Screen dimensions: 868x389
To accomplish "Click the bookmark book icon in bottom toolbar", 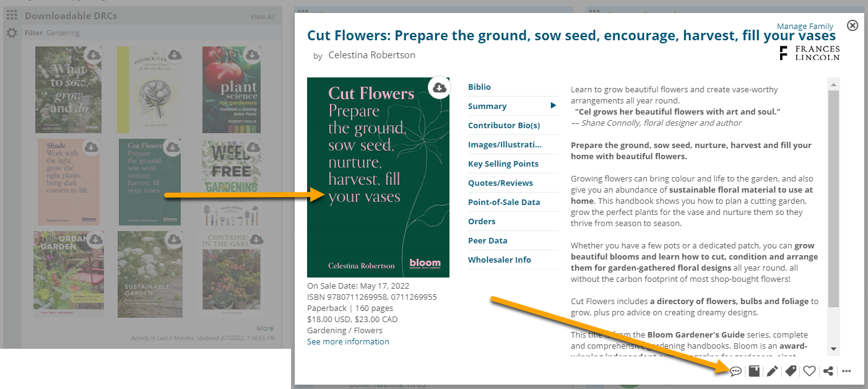I will (754, 371).
